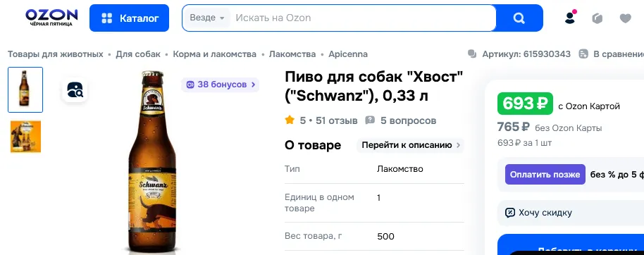This screenshot has width=644, height=255.
Task: Click the Вес товара, г value 500
Action: [x=385, y=237]
